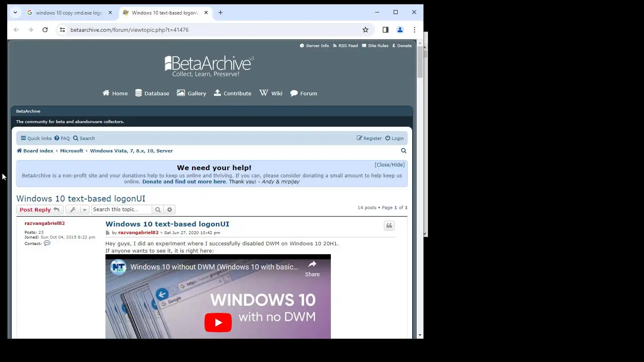The height and width of the screenshot is (362, 644).
Task: Close the 'Windows 10 text-based logonUI' tab
Action: pos(206,12)
